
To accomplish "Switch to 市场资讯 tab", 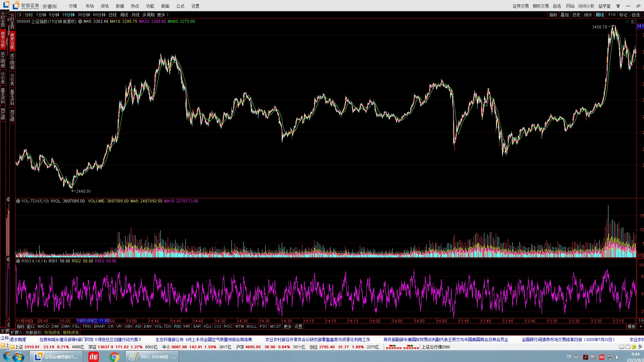I will [x=52, y=333].
